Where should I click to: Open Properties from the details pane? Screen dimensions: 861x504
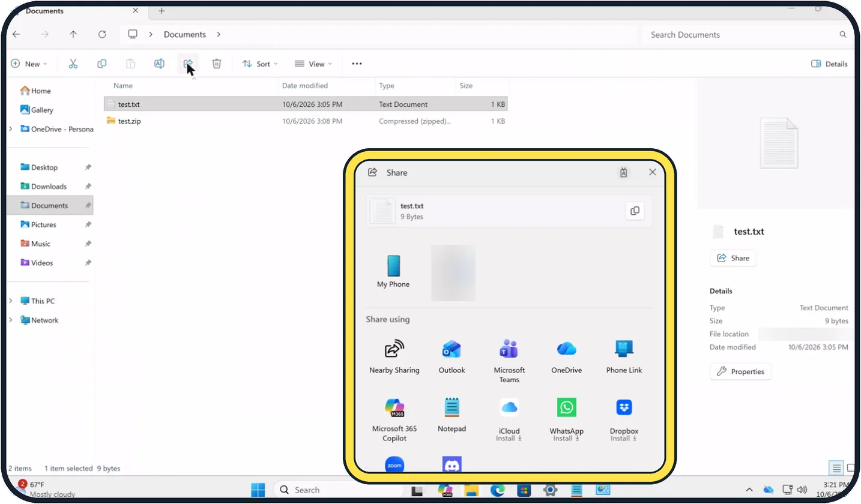click(x=740, y=371)
